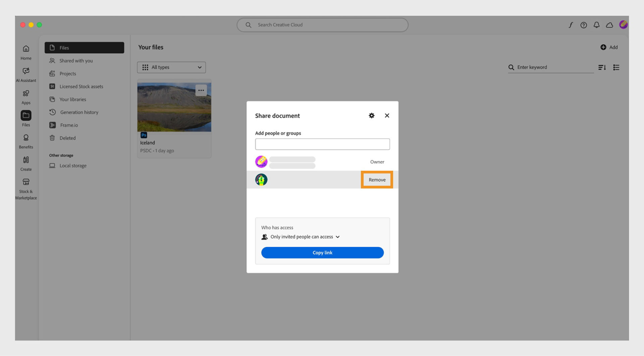Select Files in the sidebar menu
Screen dimensions: 644x356
click(84, 48)
